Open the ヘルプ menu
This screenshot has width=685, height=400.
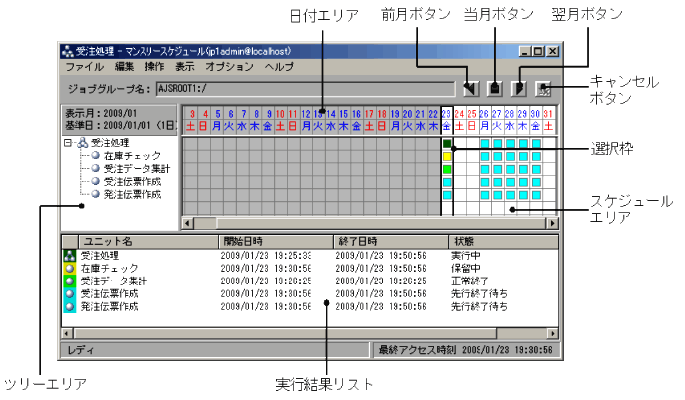pos(279,67)
